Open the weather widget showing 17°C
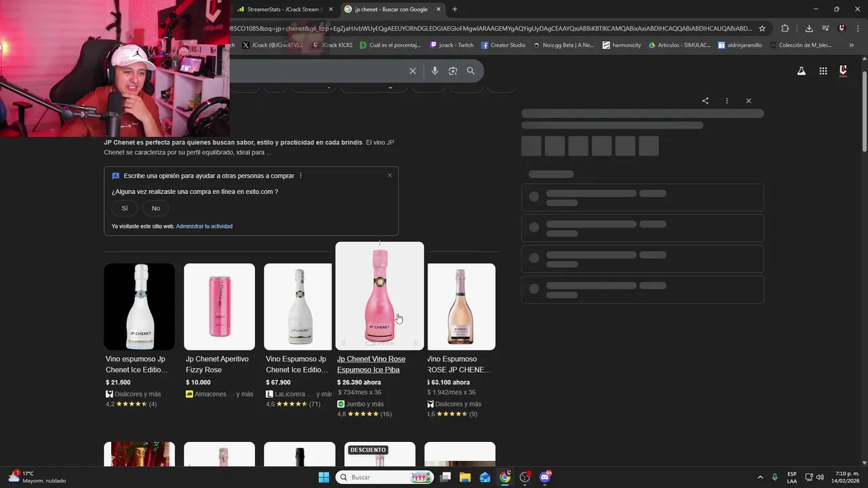 point(37,477)
